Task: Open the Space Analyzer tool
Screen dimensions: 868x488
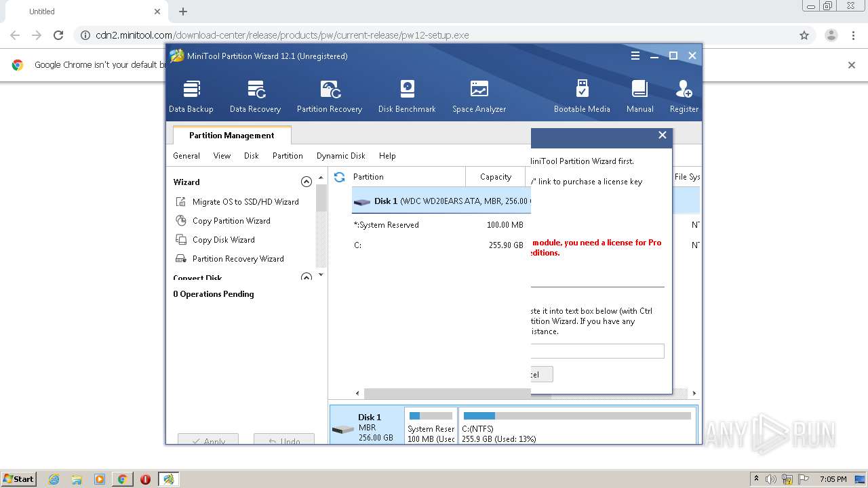Action: 479,96
